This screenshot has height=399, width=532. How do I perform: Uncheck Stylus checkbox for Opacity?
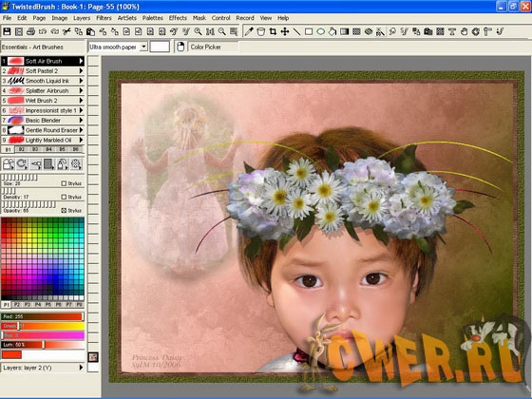(x=64, y=210)
